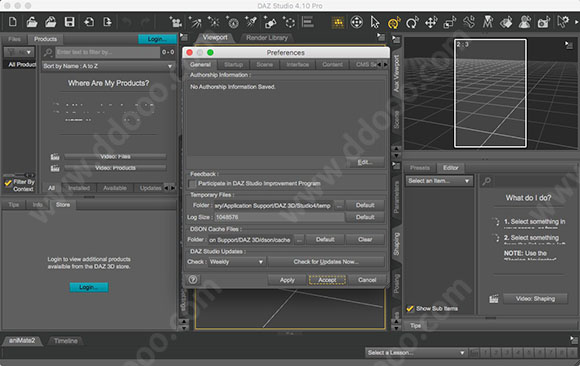The image size is (580, 366).
Task: Open the Select a Lesson dropdown
Action: [416, 353]
